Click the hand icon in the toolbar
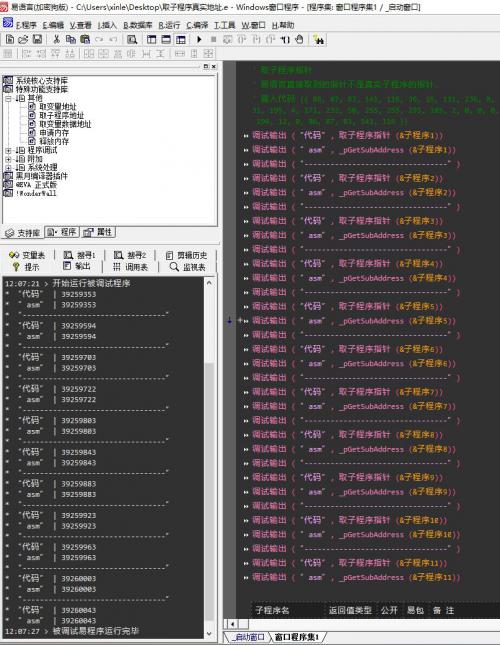Viewport: 500px width, 645px height. [299, 39]
